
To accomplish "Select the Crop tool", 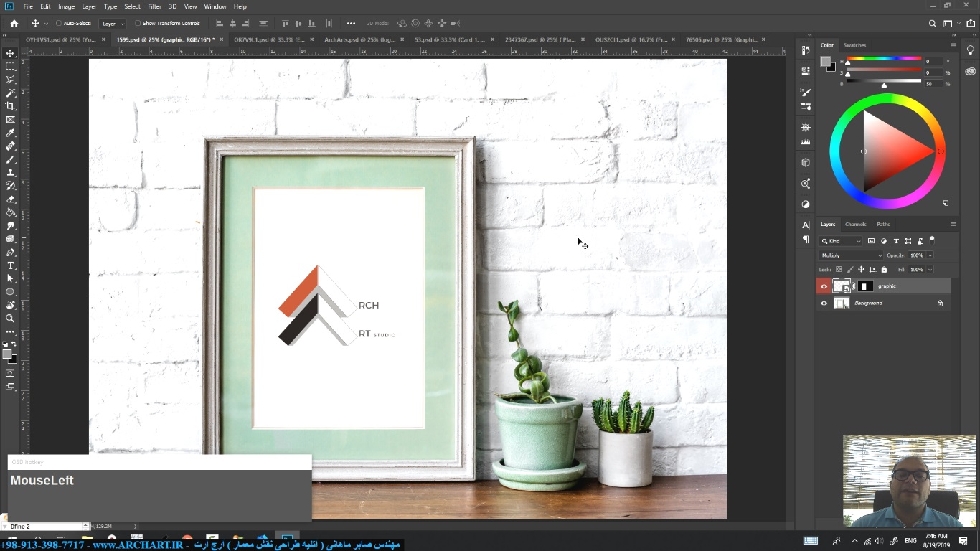I will [x=10, y=106].
